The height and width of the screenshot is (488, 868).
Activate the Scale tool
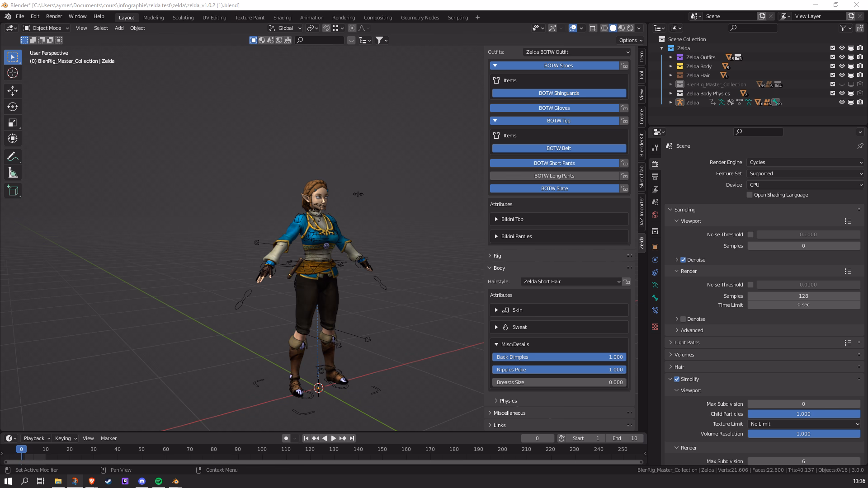[x=13, y=122]
